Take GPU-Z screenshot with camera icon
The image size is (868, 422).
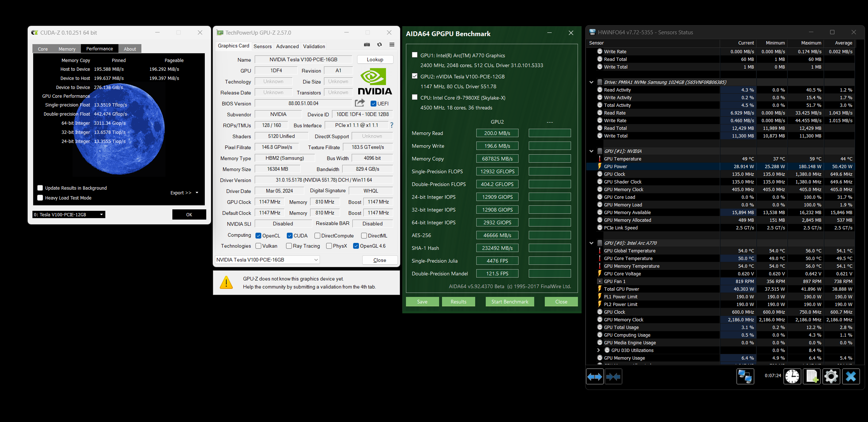coord(367,44)
